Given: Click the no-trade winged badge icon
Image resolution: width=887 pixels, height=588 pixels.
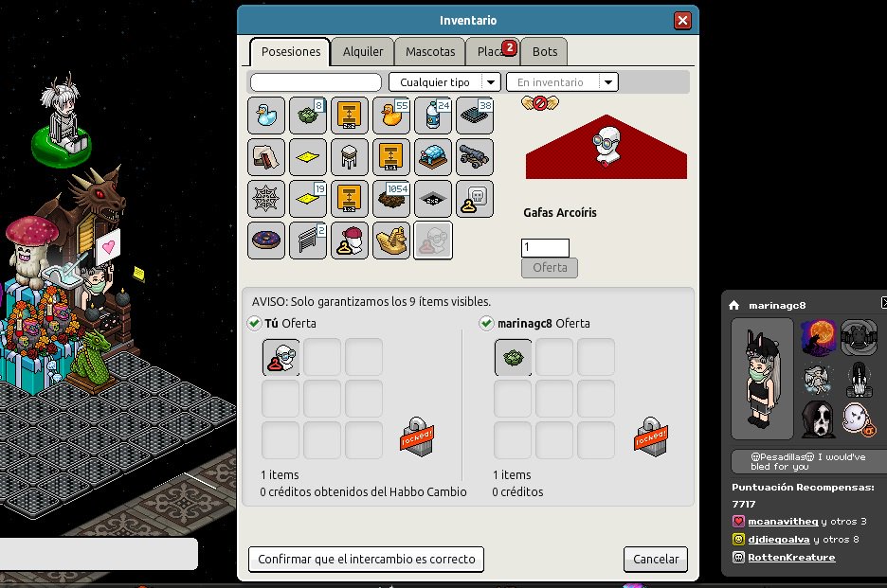Looking at the screenshot, I should tap(539, 103).
